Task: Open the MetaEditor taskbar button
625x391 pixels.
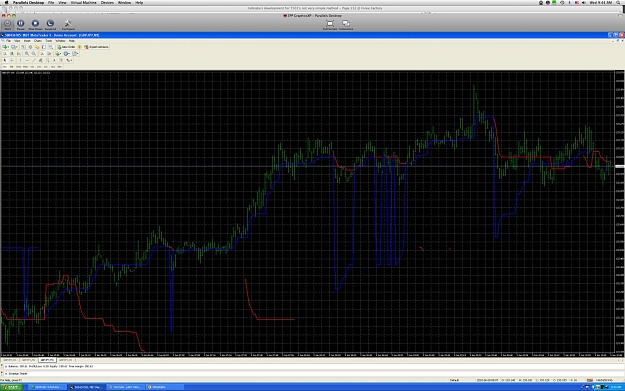Action: tap(164, 387)
